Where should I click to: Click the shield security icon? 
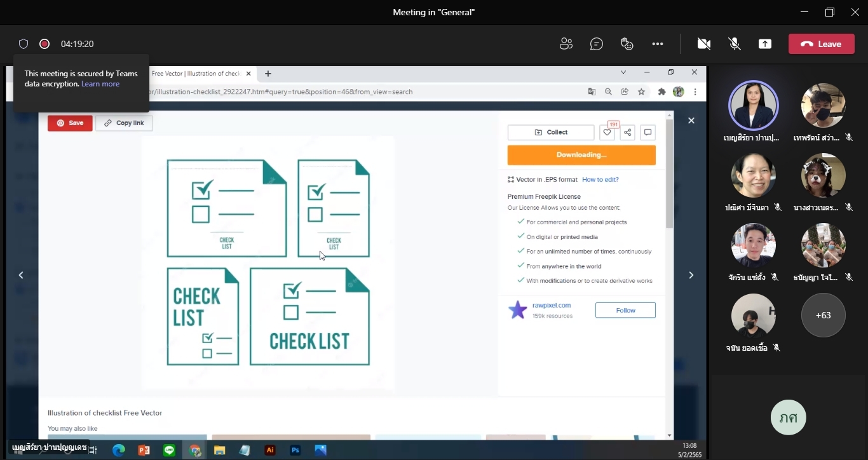point(24,44)
